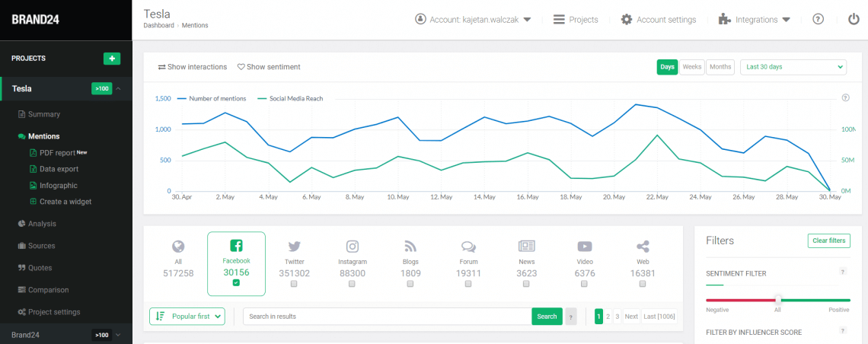Open the Integrations dropdown arrow
The height and width of the screenshot is (344, 868).
coord(786,20)
